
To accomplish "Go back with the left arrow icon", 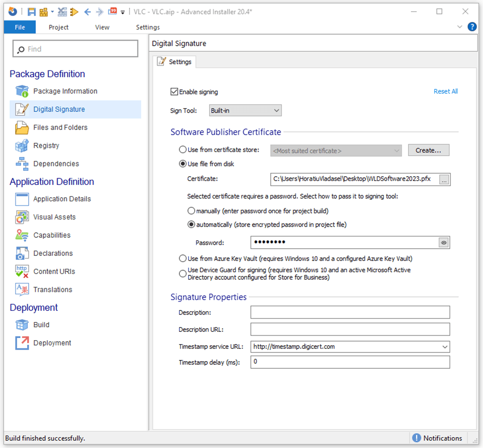I will pos(87,12).
